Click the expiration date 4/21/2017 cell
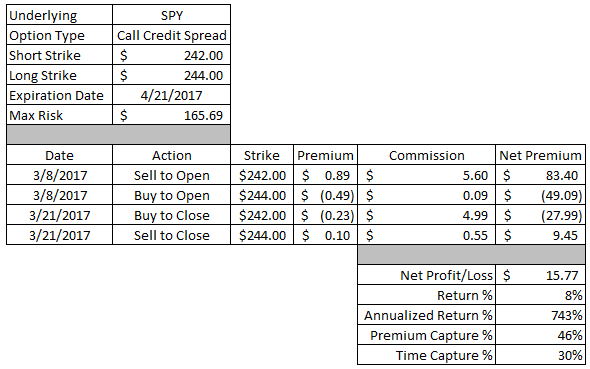Image resolution: width=590 pixels, height=369 pixels. tap(172, 95)
